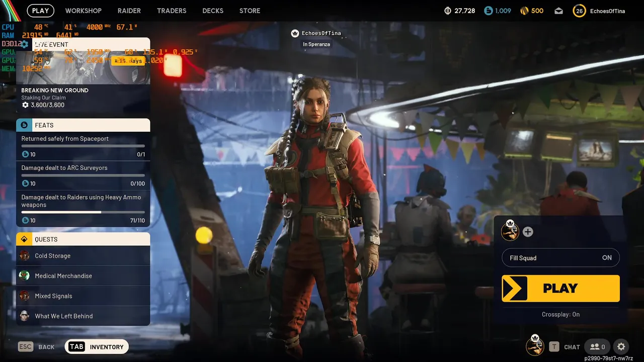Open the Workshop tab
The image size is (644, 362).
[83, 11]
